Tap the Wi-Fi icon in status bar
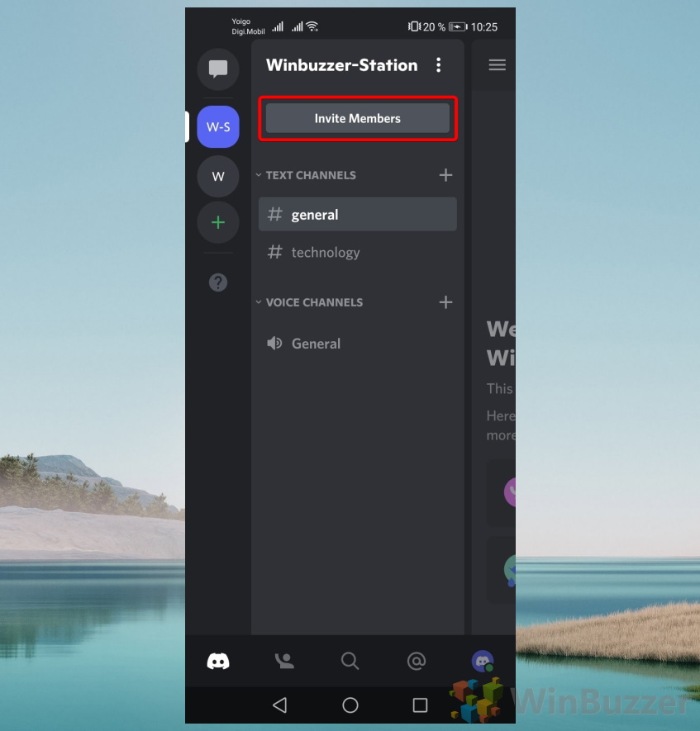The image size is (700, 731). click(x=312, y=26)
